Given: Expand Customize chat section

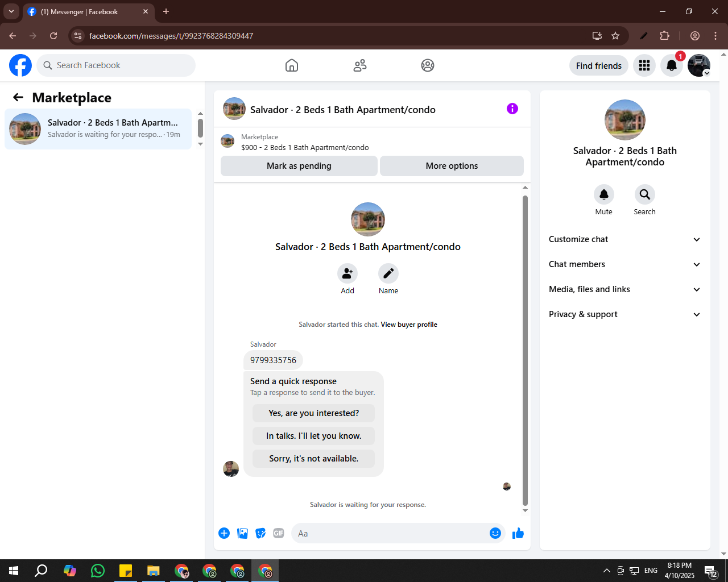Looking at the screenshot, I should tap(625, 239).
